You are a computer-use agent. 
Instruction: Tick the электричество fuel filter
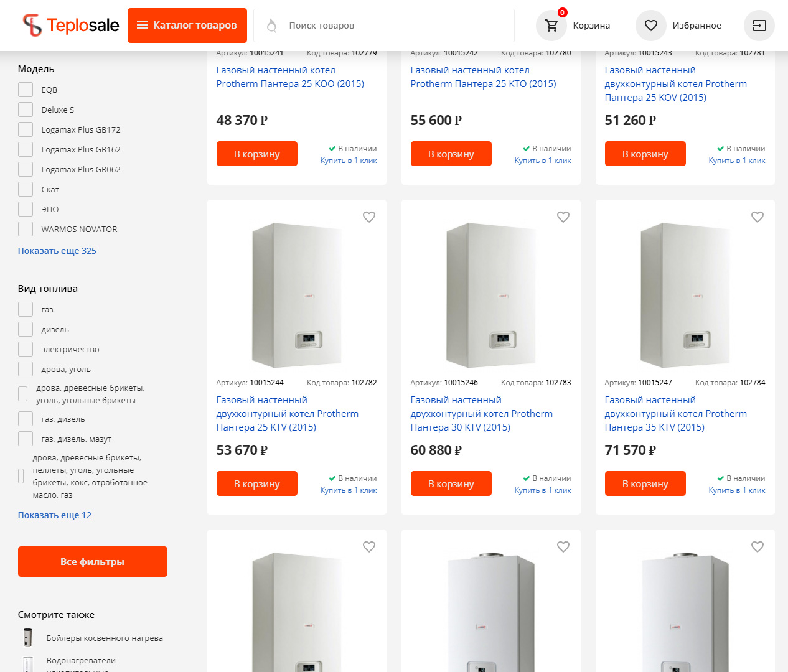pyautogui.click(x=26, y=349)
